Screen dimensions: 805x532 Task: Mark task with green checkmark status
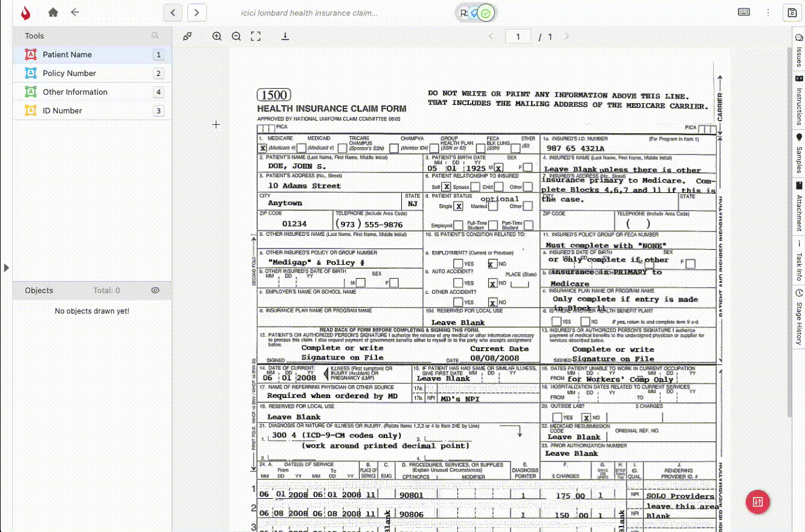(x=488, y=13)
